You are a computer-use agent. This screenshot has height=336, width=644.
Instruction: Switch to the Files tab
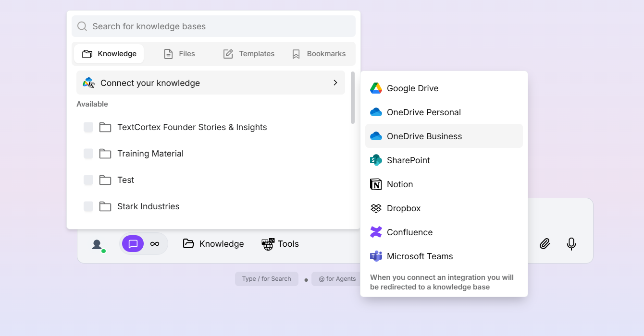(179, 53)
